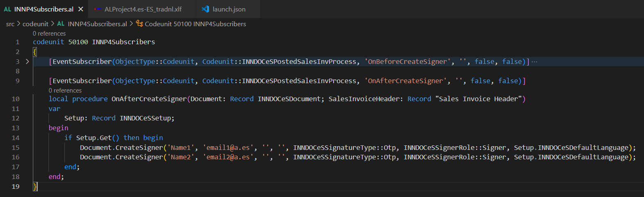
Task: Click the codeunit symbol icon in breadcrumb
Action: tap(139, 24)
